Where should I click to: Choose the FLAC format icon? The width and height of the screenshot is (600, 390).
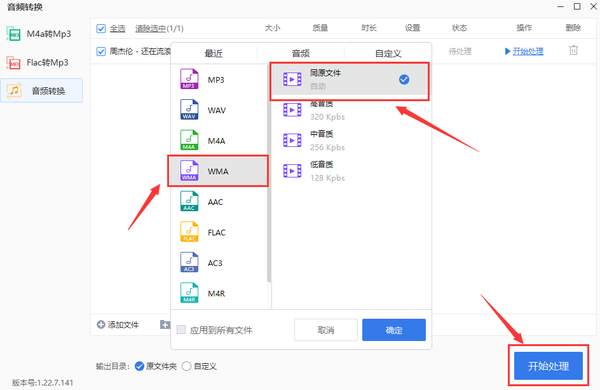point(189,232)
